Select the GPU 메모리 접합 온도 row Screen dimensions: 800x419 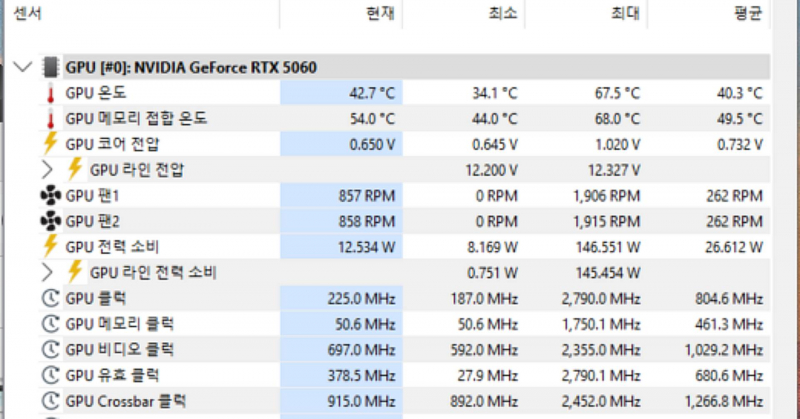[x=404, y=119]
